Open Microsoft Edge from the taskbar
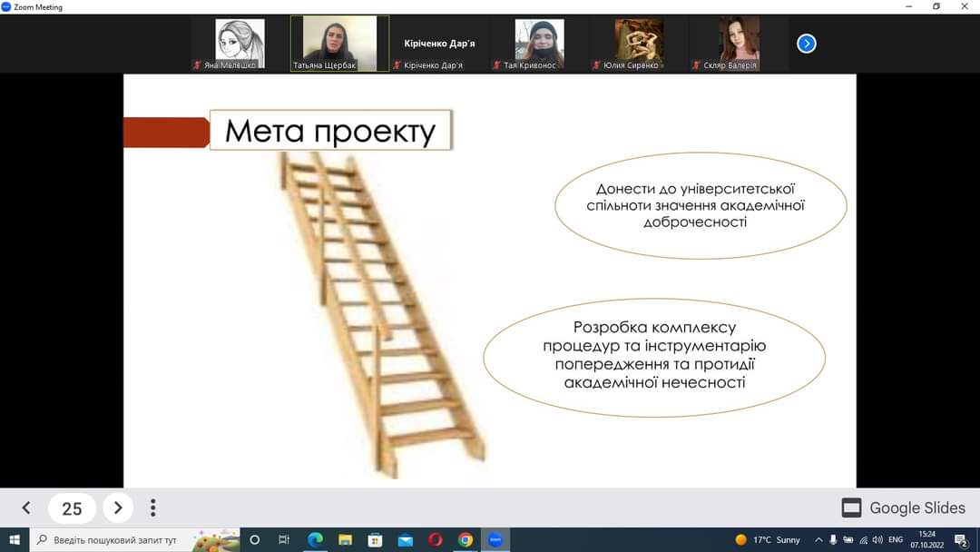Screen dimensions: 980x552 pyautogui.click(x=315, y=539)
